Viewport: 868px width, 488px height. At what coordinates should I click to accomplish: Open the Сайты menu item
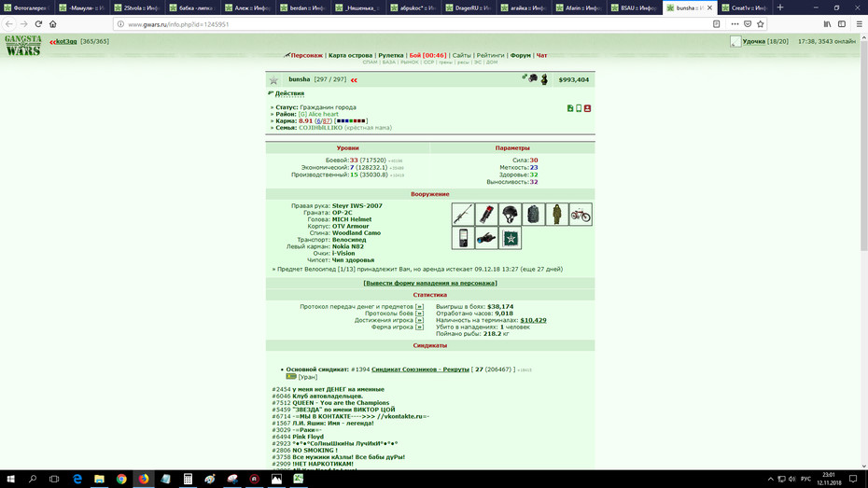[462, 55]
